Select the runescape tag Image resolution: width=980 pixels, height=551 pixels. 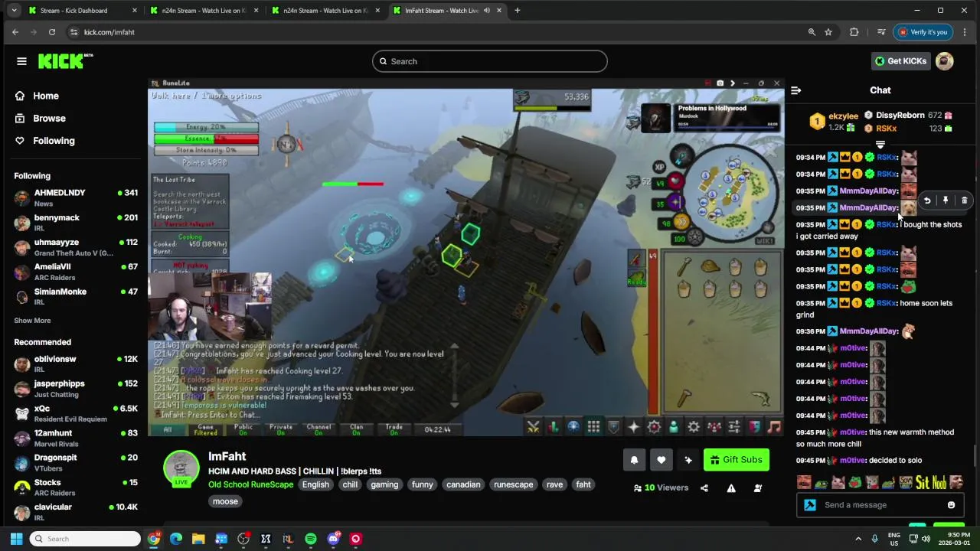tap(513, 484)
